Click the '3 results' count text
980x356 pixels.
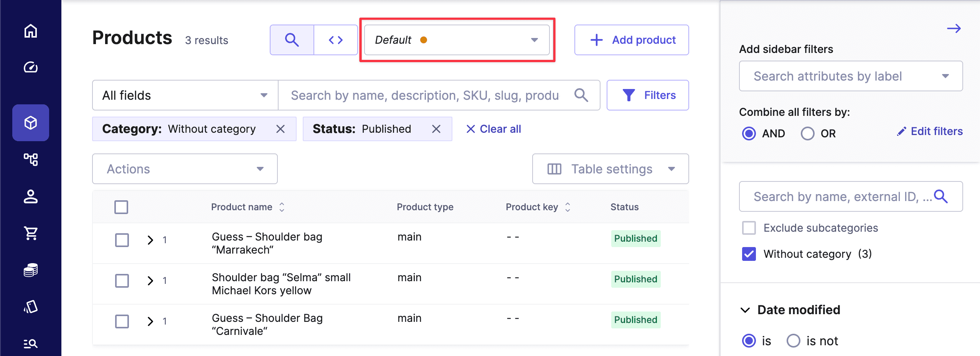pyautogui.click(x=206, y=40)
